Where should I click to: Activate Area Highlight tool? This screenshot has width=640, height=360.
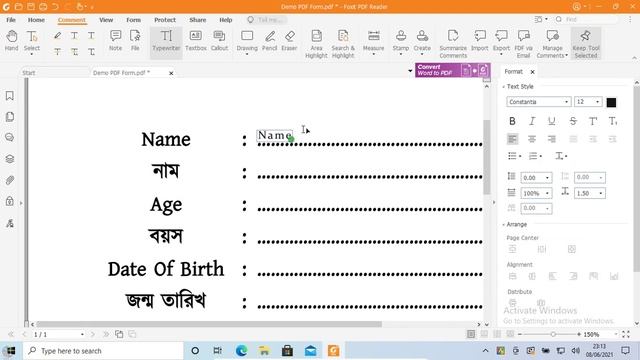click(x=316, y=44)
